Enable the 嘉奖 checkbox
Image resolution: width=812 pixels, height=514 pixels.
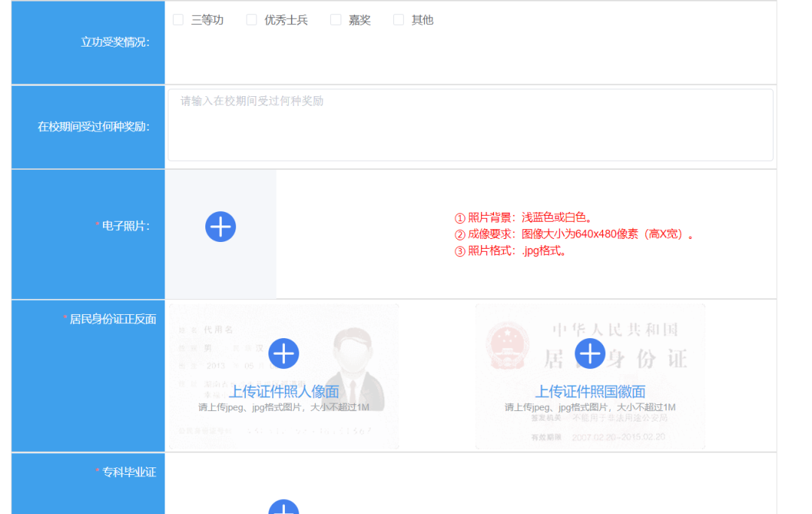coord(336,20)
